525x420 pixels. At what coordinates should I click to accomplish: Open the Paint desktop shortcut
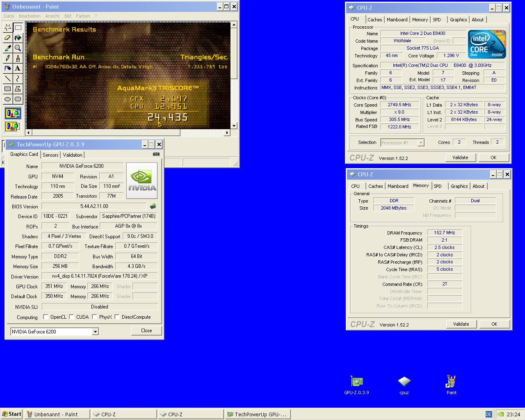click(x=451, y=385)
